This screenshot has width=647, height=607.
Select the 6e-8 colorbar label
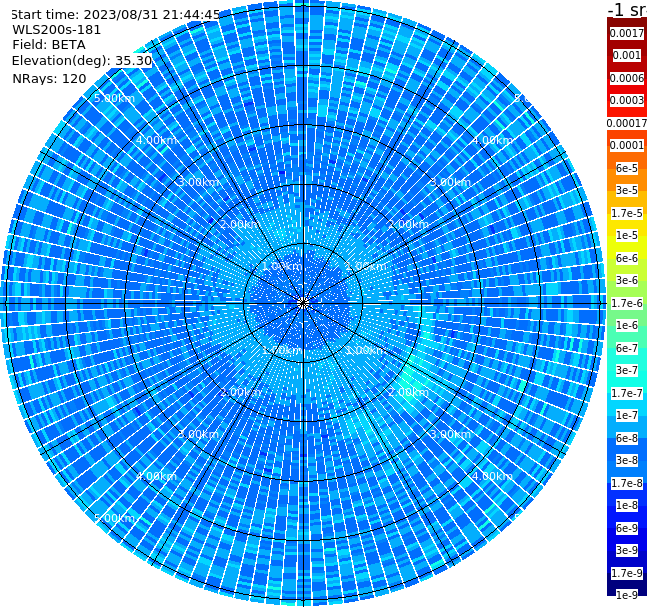627,438
